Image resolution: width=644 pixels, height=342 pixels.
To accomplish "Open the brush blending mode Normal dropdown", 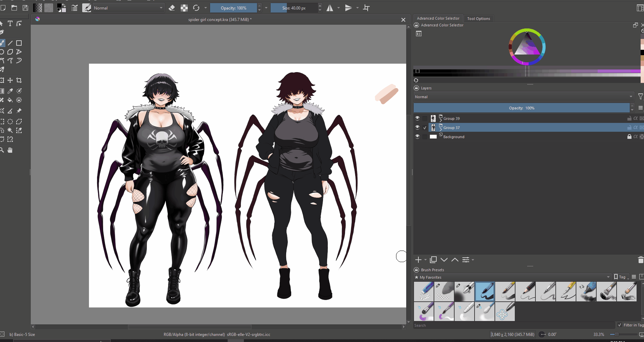I will pos(128,8).
